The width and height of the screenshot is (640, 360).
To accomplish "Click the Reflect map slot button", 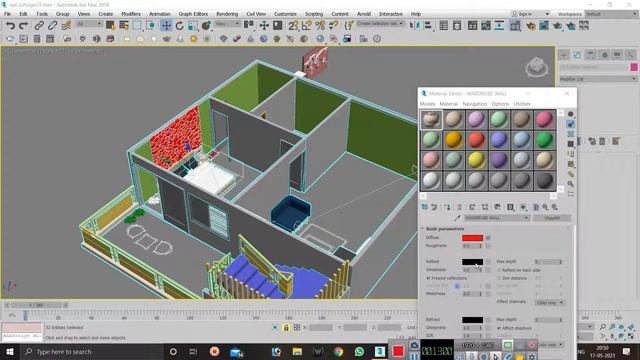I will (x=488, y=262).
